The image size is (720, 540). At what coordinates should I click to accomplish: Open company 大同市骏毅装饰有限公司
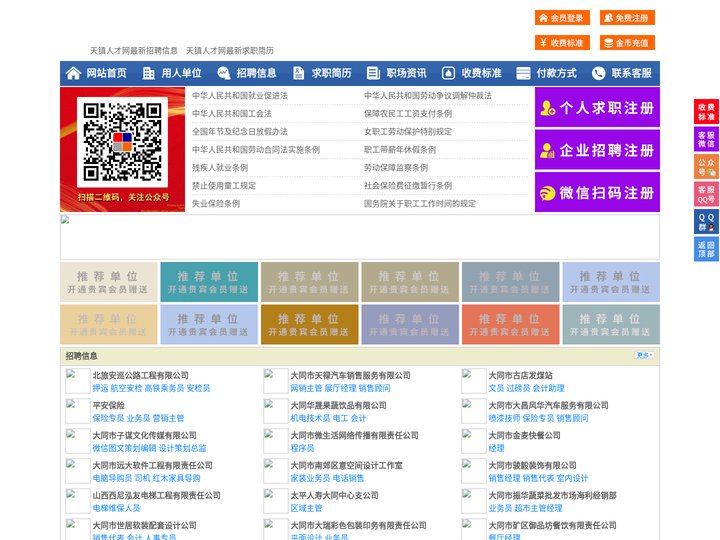532,465
